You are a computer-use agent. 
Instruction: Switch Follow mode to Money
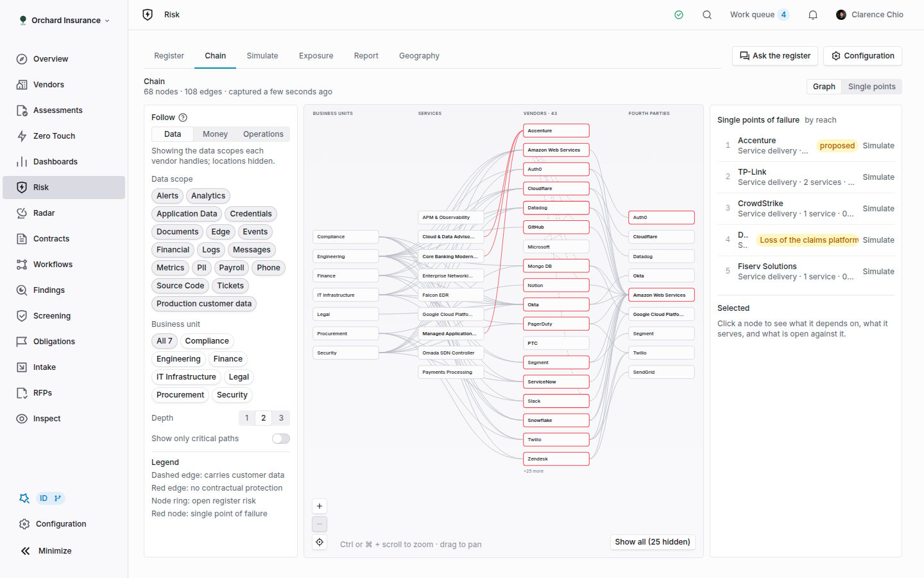[x=215, y=134]
